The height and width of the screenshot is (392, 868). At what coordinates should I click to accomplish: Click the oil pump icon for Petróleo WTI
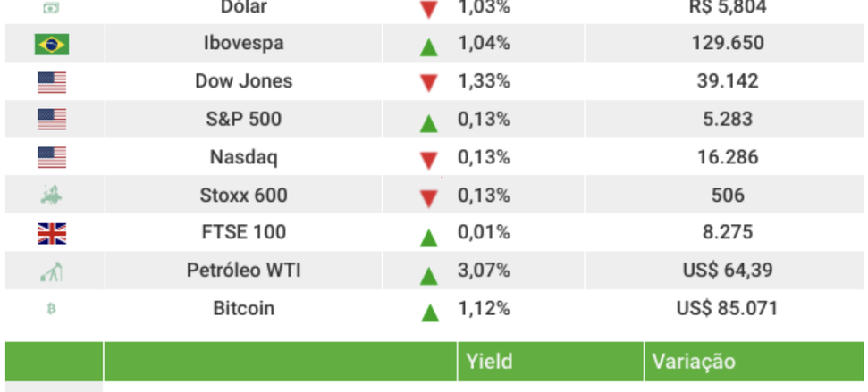52,271
